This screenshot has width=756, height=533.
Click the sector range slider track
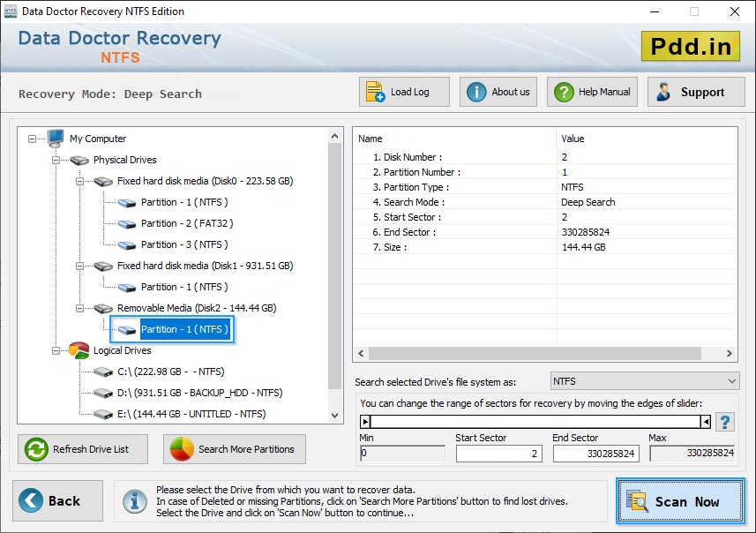click(535, 422)
